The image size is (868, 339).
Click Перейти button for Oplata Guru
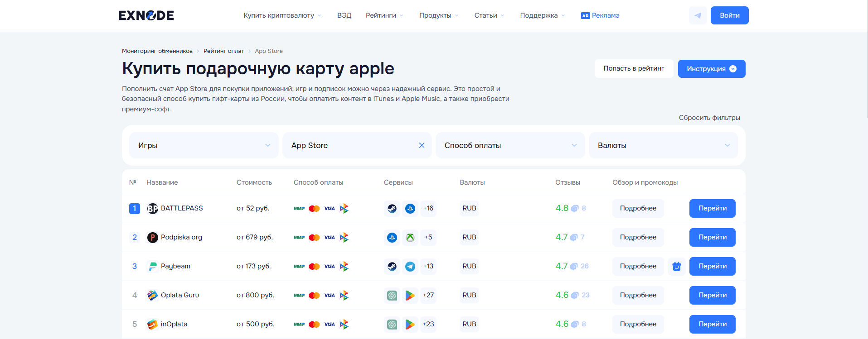coord(712,296)
